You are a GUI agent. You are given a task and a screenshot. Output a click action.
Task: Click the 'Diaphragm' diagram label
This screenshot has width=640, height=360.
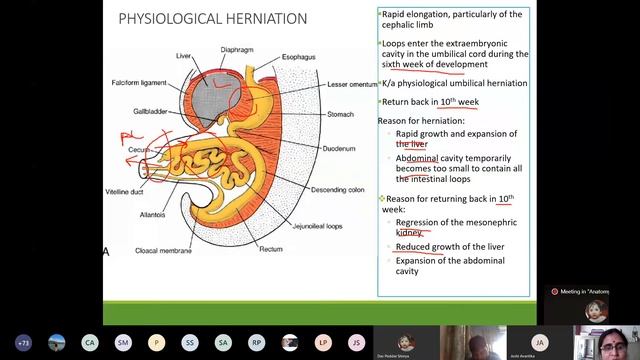(x=237, y=50)
